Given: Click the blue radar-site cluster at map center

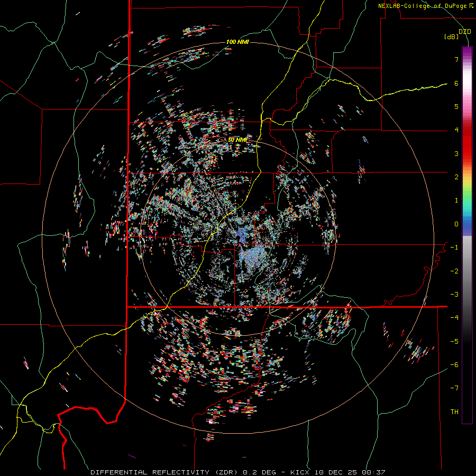Looking at the screenshot, I should [242, 237].
